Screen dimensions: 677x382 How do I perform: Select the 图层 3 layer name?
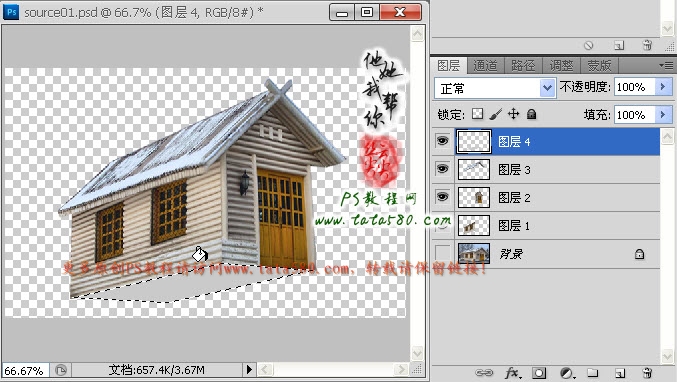tap(514, 170)
